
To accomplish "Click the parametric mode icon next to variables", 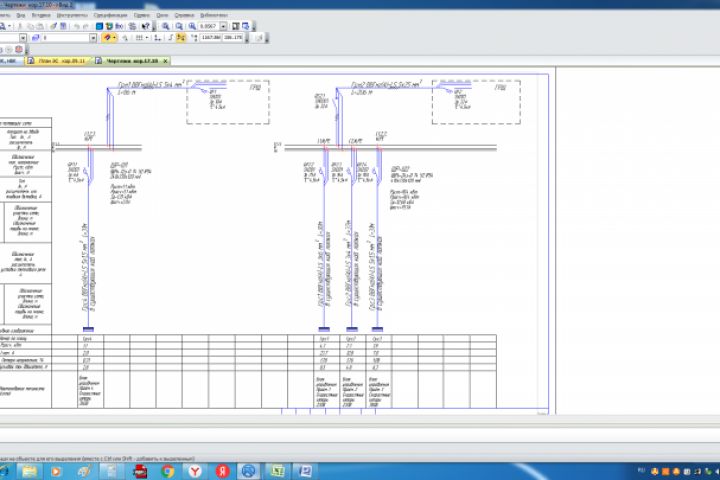I will click(x=132, y=26).
